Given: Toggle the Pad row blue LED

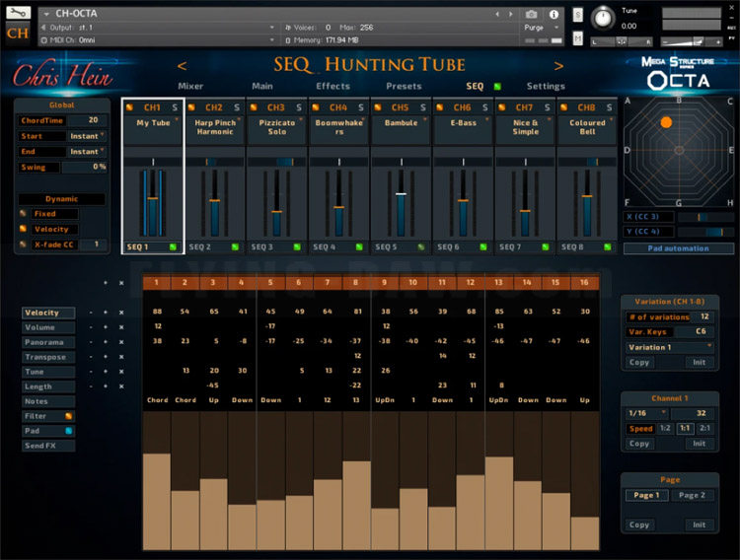Looking at the screenshot, I should pos(68,431).
